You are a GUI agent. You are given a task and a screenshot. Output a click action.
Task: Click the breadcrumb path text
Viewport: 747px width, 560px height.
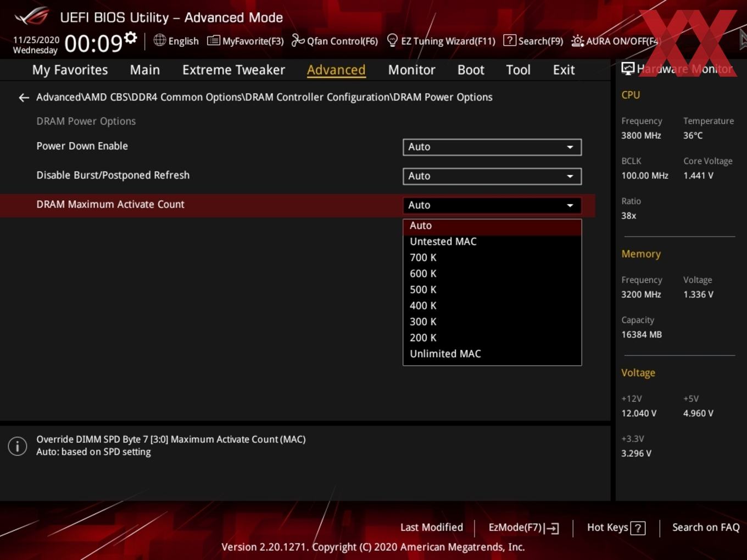(x=264, y=97)
